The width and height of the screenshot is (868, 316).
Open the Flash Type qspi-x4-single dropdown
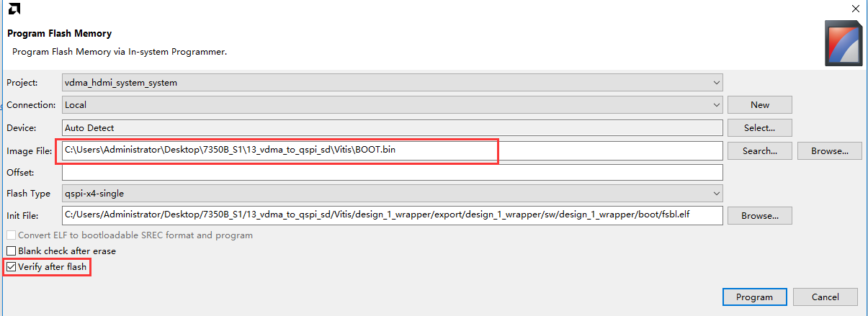point(392,194)
